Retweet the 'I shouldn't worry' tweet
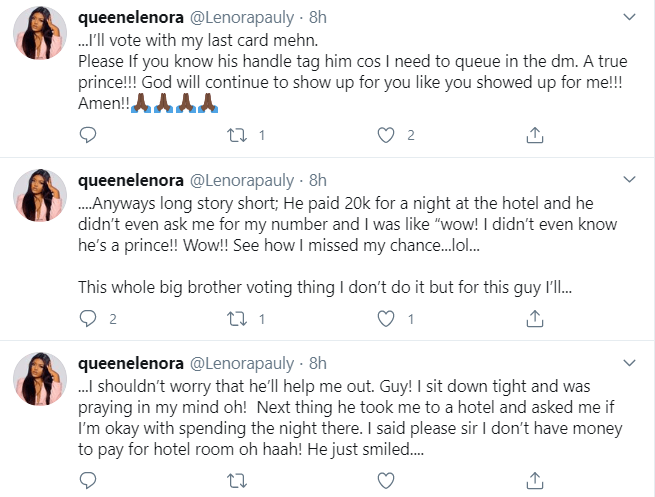655x497 pixels. point(236,485)
